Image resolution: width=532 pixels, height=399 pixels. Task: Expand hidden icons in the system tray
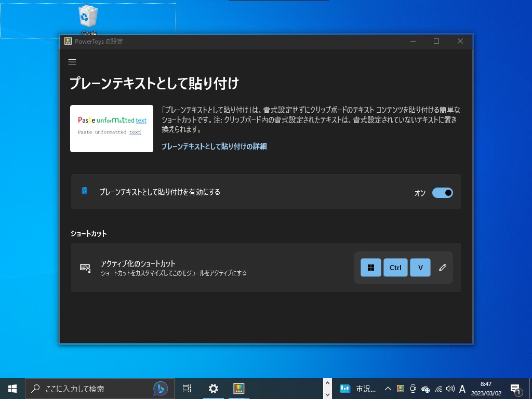tap(388, 388)
